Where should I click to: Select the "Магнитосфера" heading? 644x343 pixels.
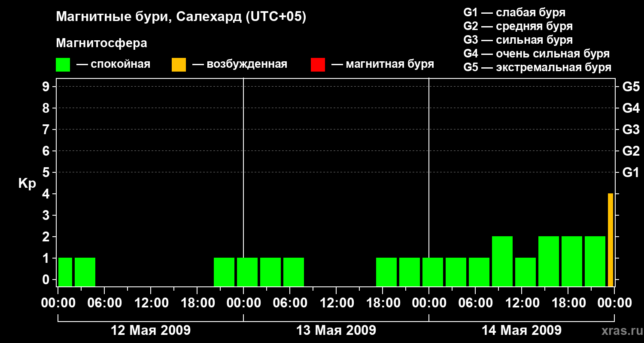[101, 43]
